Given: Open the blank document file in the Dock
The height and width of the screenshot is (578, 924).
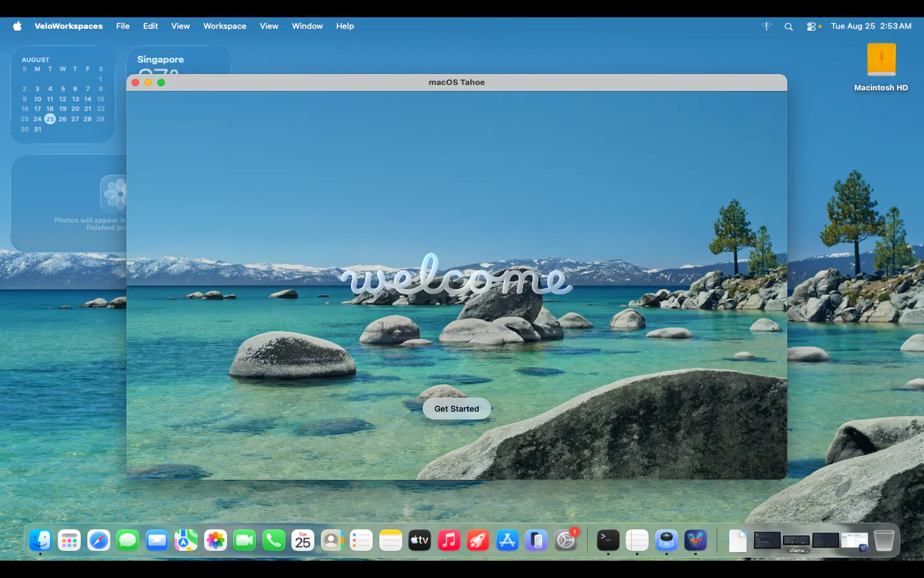Looking at the screenshot, I should tap(738, 541).
